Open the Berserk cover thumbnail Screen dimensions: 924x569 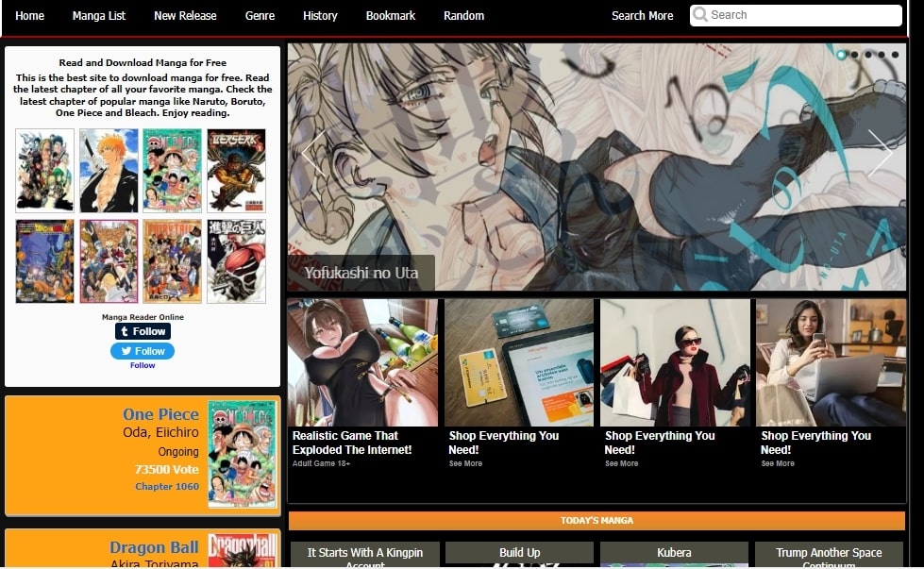pos(236,171)
